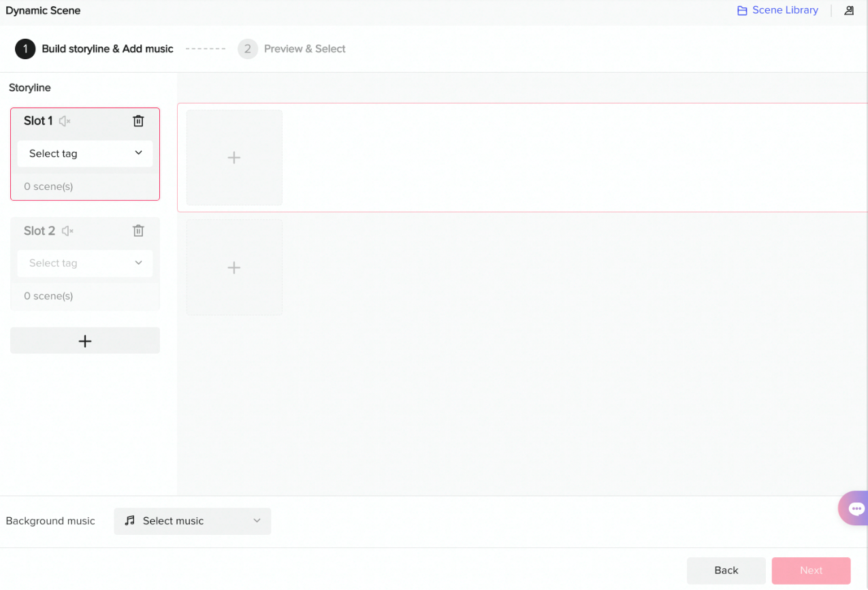
Task: Open the Slot 1 Select tag dropdown
Action: pos(85,154)
